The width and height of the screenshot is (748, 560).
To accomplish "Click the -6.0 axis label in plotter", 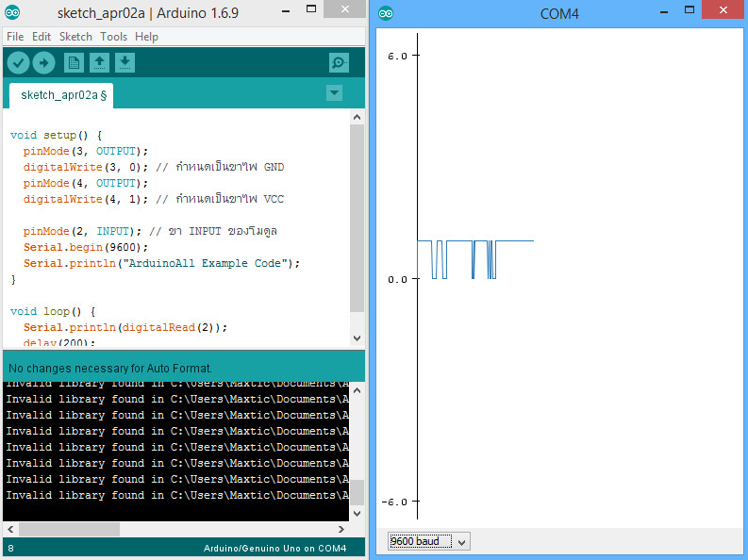I will (394, 502).
